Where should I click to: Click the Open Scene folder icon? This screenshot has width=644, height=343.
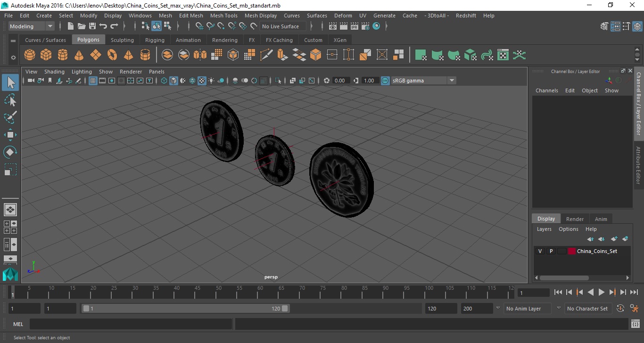82,26
